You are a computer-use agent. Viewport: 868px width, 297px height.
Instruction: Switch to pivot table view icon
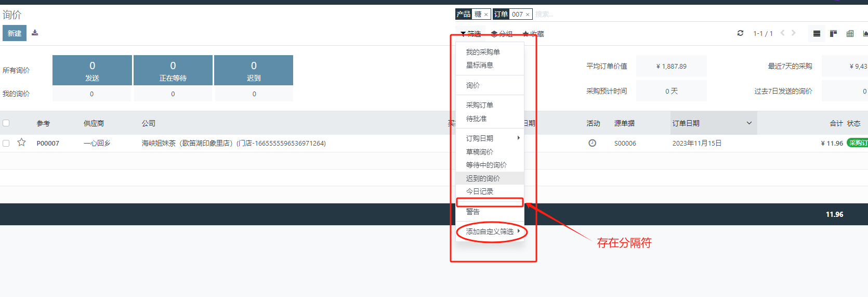click(x=850, y=34)
